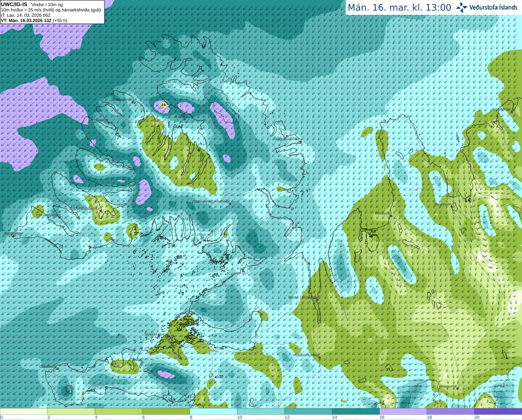Click the Gufuskálar station dot
Screen dimensions: 522x420
pyautogui.click(x=58, y=369)
